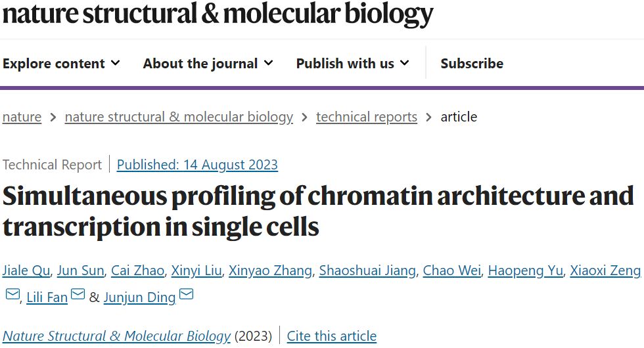Open author Xinyao Zhang link
The height and width of the screenshot is (348, 644).
click(270, 271)
